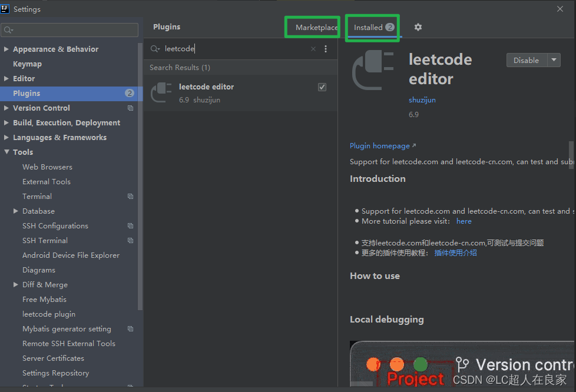Screen dimensions: 576x392
Task: Click the project-level icon beside SSH Terminal
Action: pos(130,240)
